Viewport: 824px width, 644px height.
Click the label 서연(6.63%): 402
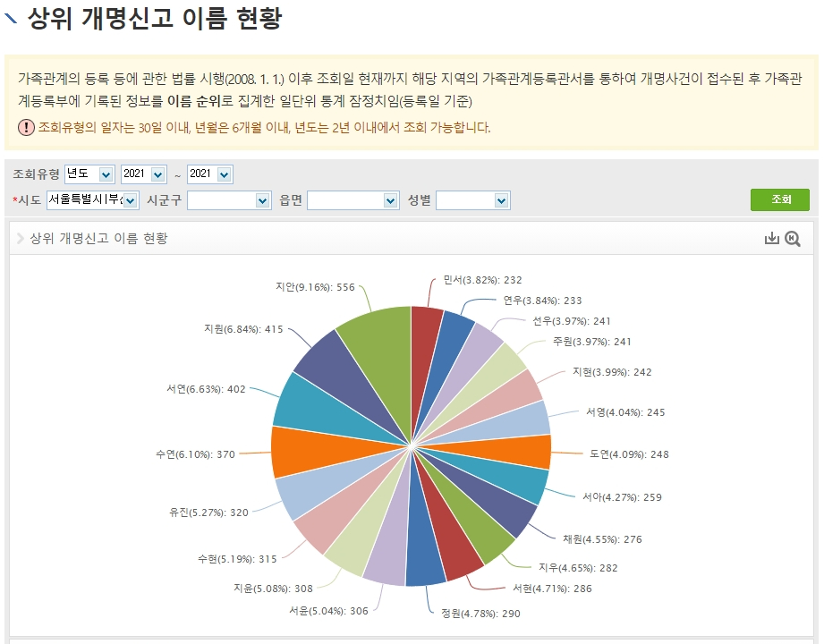206,389
